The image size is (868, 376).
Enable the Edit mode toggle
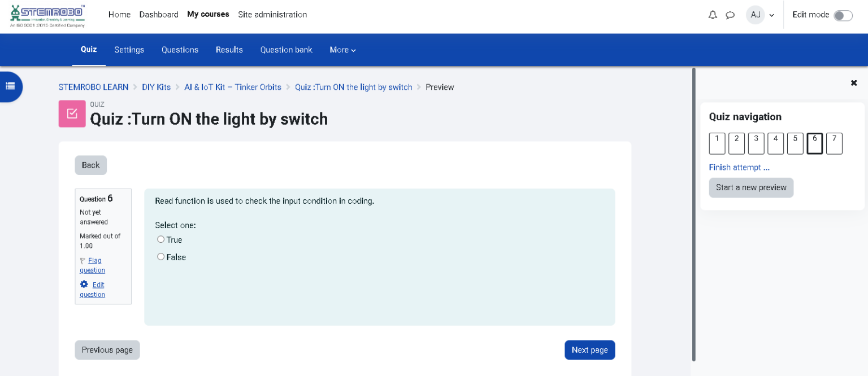pos(843,16)
